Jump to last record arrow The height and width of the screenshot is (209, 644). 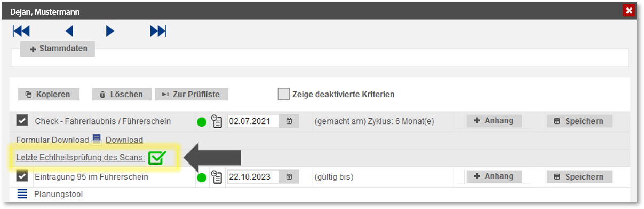[x=158, y=31]
